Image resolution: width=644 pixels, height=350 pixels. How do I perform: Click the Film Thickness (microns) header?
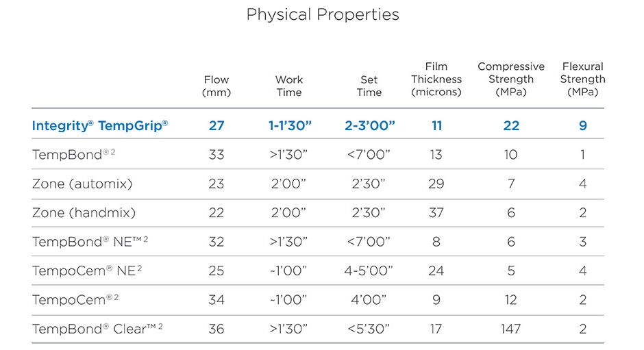coord(436,79)
